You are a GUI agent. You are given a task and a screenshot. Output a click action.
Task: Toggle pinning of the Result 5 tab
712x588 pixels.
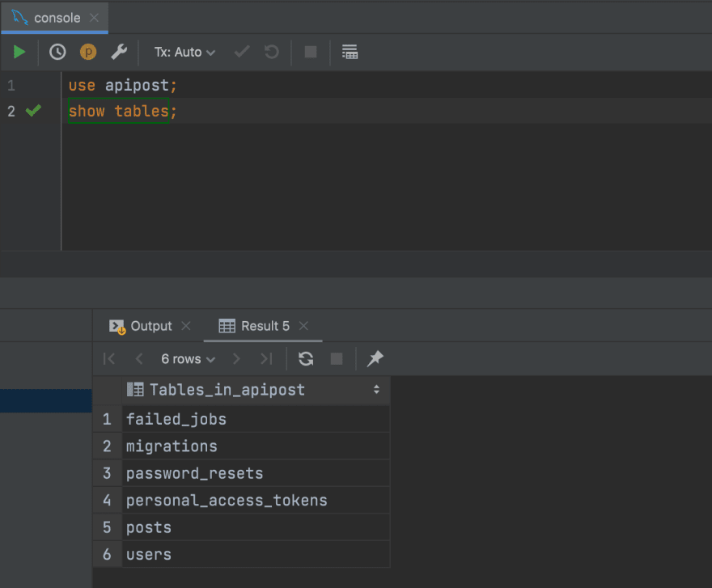coord(374,358)
